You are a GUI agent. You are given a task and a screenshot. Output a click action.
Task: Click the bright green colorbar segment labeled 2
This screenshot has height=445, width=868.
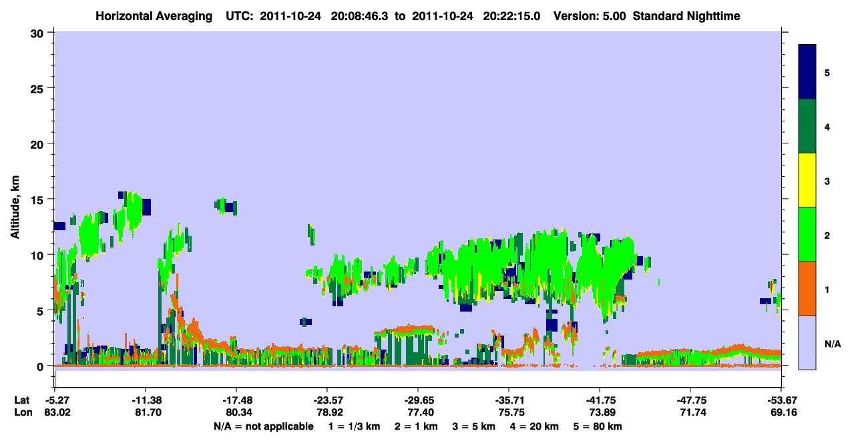[807, 234]
